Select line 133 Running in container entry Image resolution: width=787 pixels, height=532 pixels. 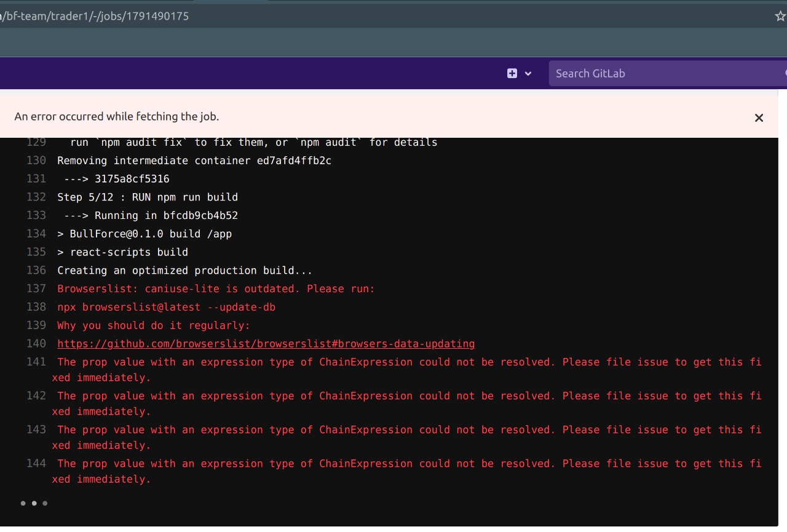pos(36,215)
